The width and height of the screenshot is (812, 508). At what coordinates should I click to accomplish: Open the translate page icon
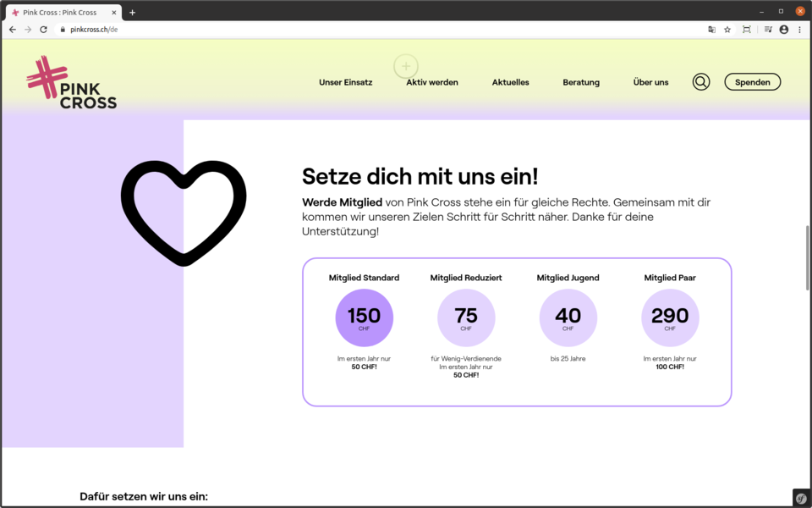[x=711, y=30]
